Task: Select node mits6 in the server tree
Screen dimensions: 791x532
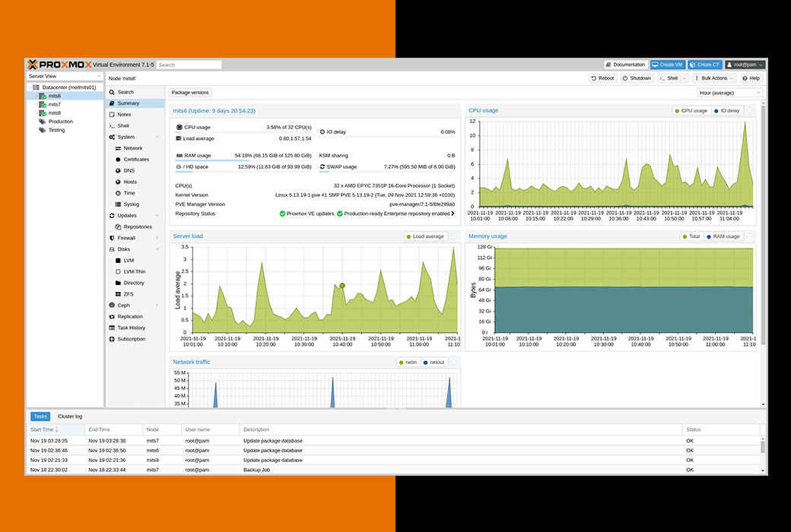Action: [65, 96]
